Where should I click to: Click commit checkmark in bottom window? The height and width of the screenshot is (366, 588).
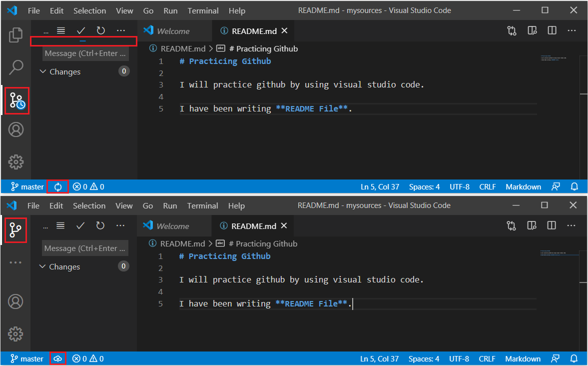tap(80, 225)
